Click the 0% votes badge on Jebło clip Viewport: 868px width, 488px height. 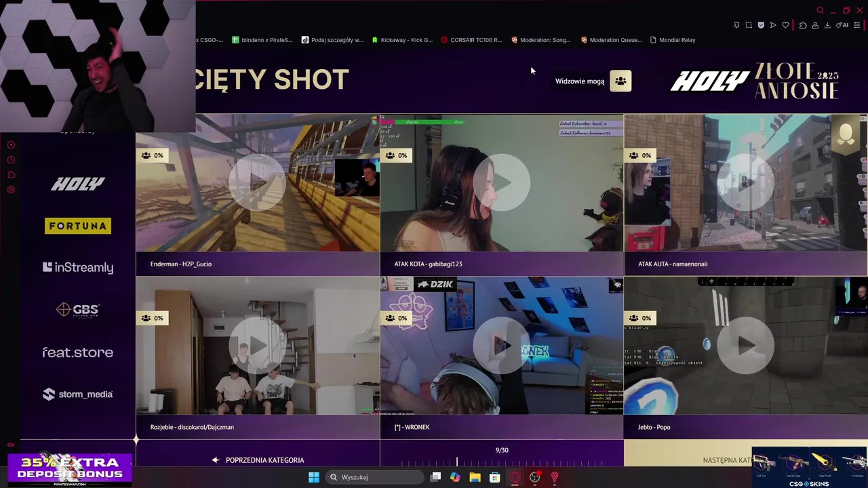[x=641, y=318]
